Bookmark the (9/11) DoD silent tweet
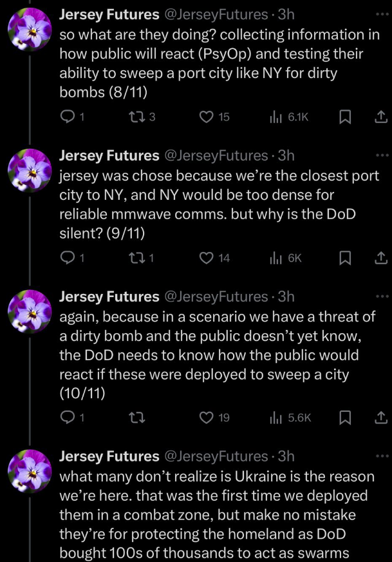This screenshot has width=392, height=562. pyautogui.click(x=345, y=258)
